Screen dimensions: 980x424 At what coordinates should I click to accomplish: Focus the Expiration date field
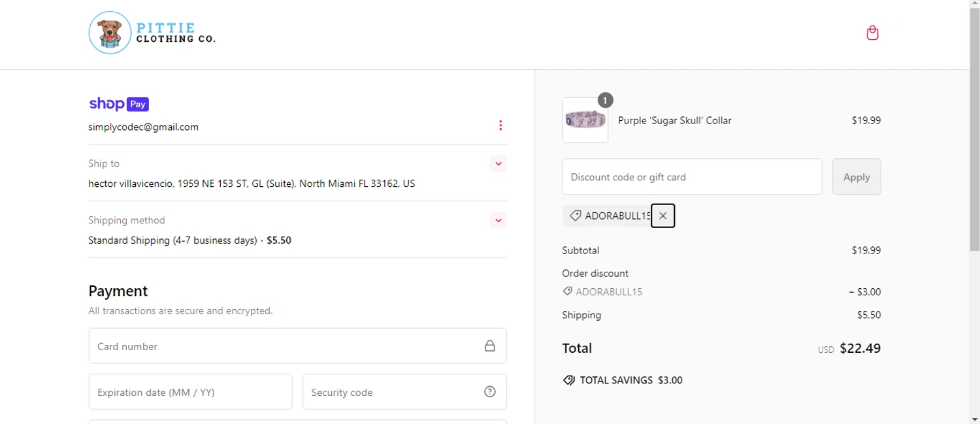point(190,392)
